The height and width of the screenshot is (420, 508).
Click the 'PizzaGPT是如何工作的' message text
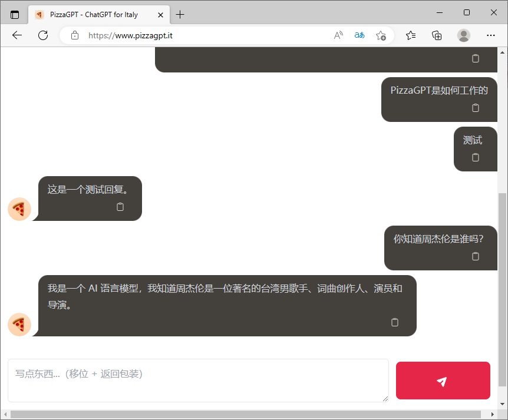439,90
